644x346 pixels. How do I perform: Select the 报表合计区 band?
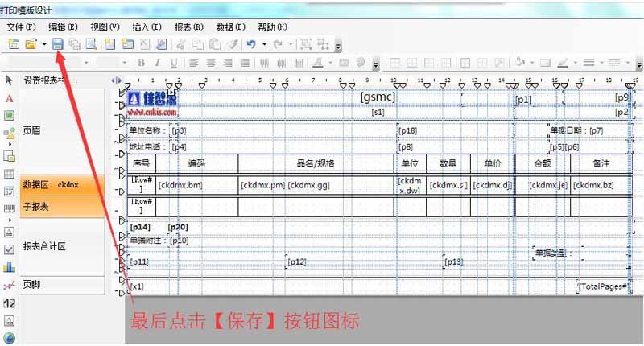point(62,246)
